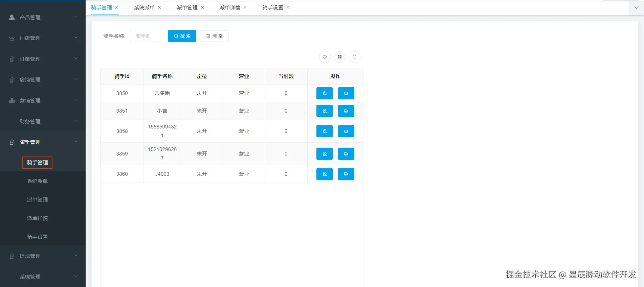Expand the 营销管理 menu chevron

tap(76, 100)
